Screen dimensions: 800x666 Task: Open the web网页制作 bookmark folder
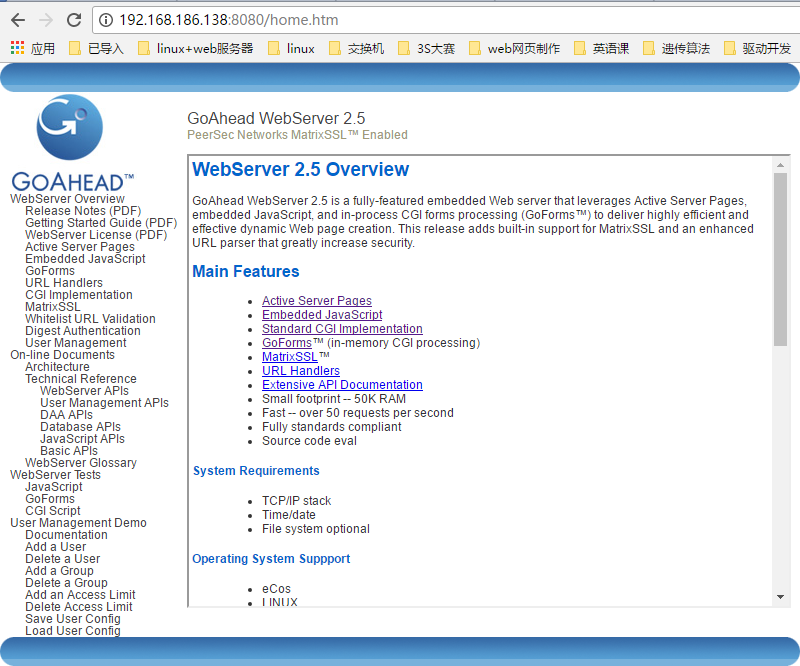coord(513,48)
